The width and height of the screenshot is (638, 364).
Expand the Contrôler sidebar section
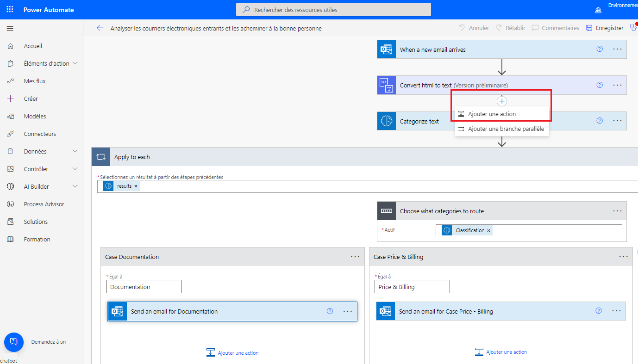pyautogui.click(x=75, y=169)
